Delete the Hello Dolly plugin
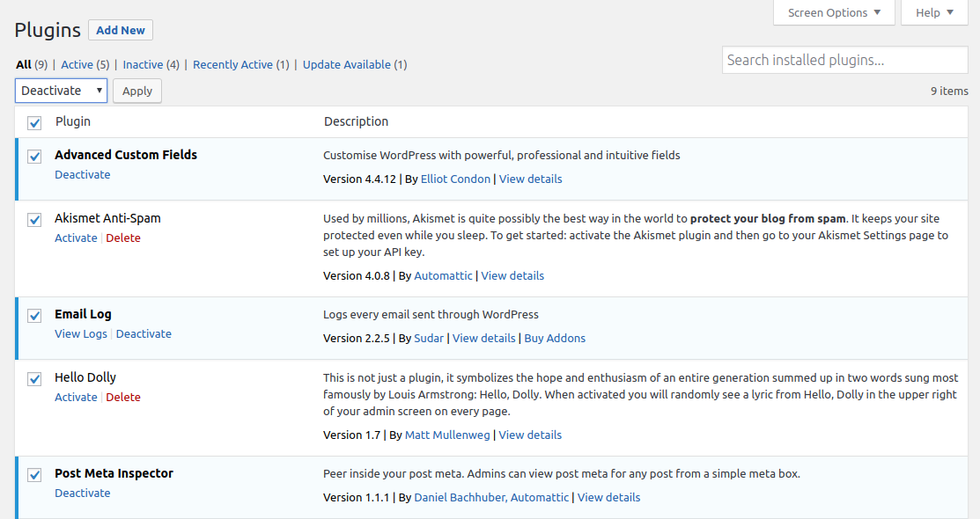The image size is (980, 519). [x=123, y=397]
